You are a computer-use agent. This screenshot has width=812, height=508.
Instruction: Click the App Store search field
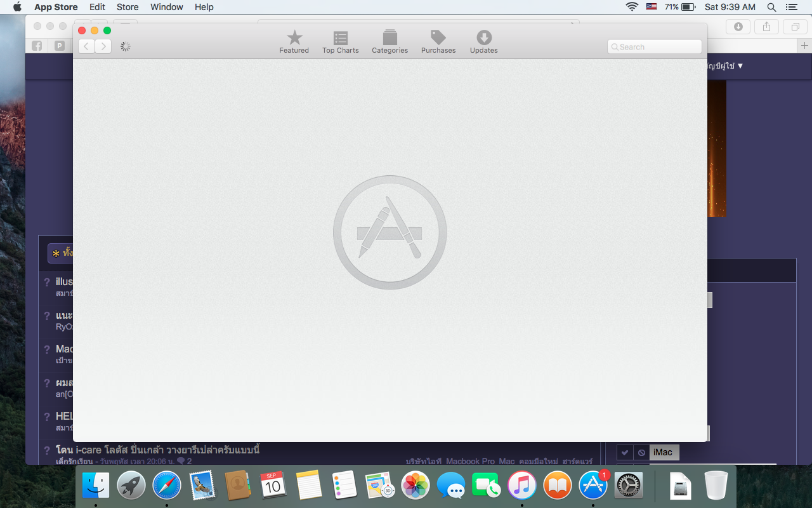(x=654, y=46)
